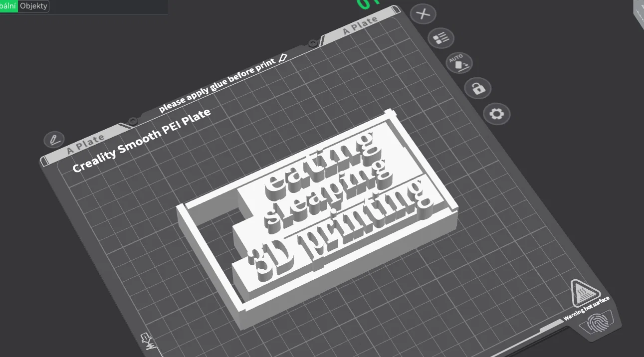The image size is (644, 357).
Task: Click the pencil icon to edit plate name
Action: pyautogui.click(x=54, y=139)
